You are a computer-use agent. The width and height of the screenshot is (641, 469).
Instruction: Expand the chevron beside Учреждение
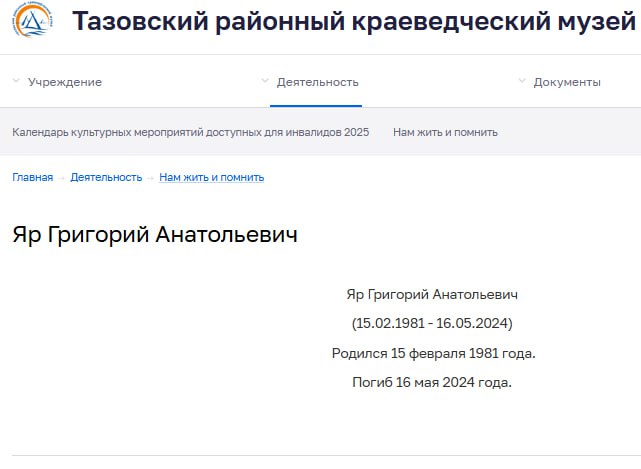[x=16, y=81]
